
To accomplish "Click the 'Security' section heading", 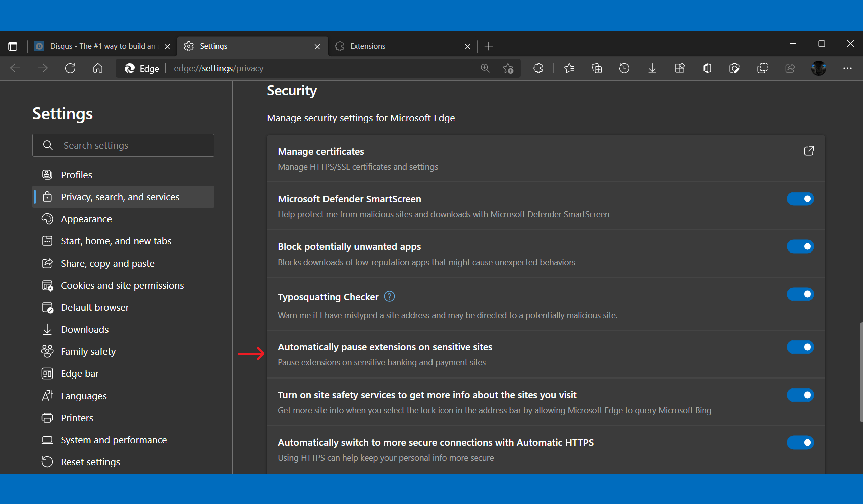I will pyautogui.click(x=292, y=91).
